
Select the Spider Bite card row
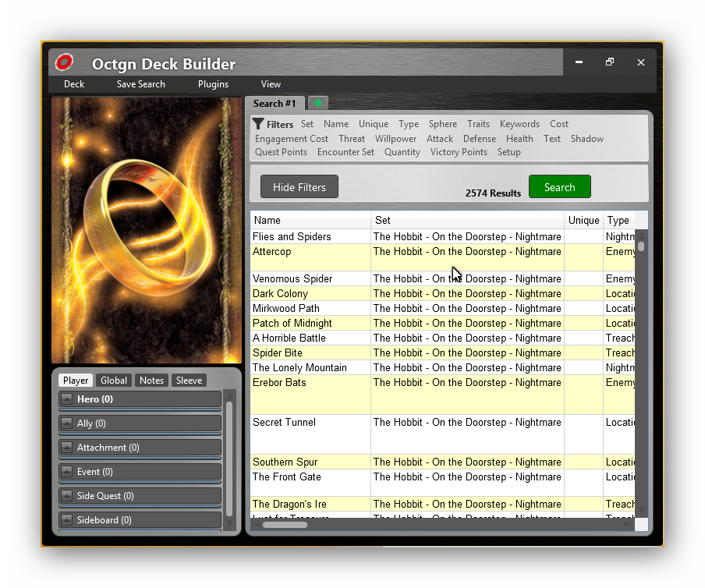coord(443,353)
